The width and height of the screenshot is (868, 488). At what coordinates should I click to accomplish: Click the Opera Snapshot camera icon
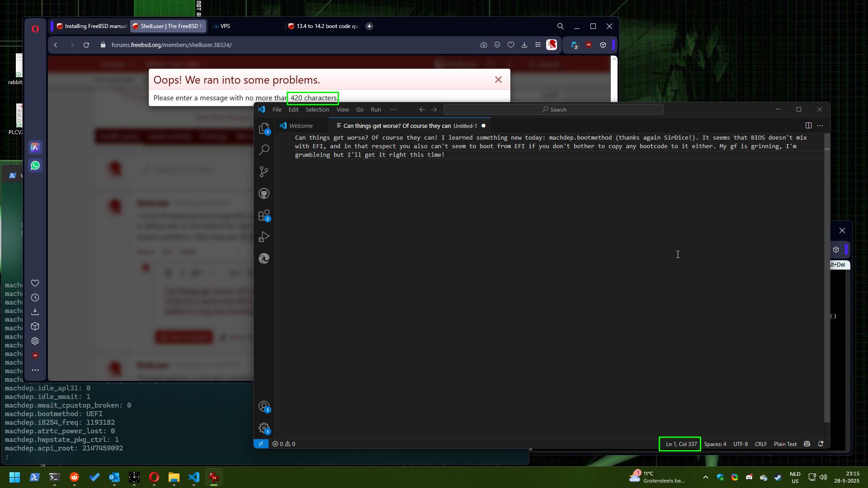(x=484, y=45)
